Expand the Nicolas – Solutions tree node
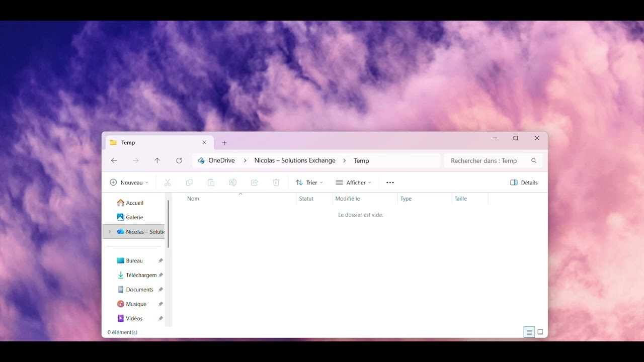 click(110, 232)
